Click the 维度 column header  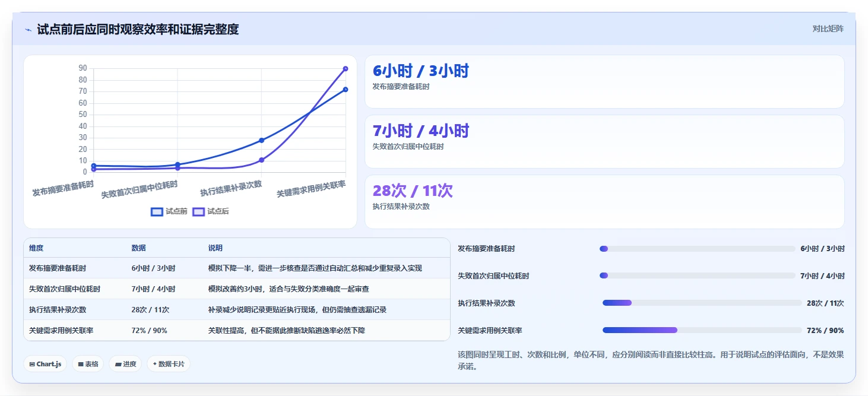[36, 248]
